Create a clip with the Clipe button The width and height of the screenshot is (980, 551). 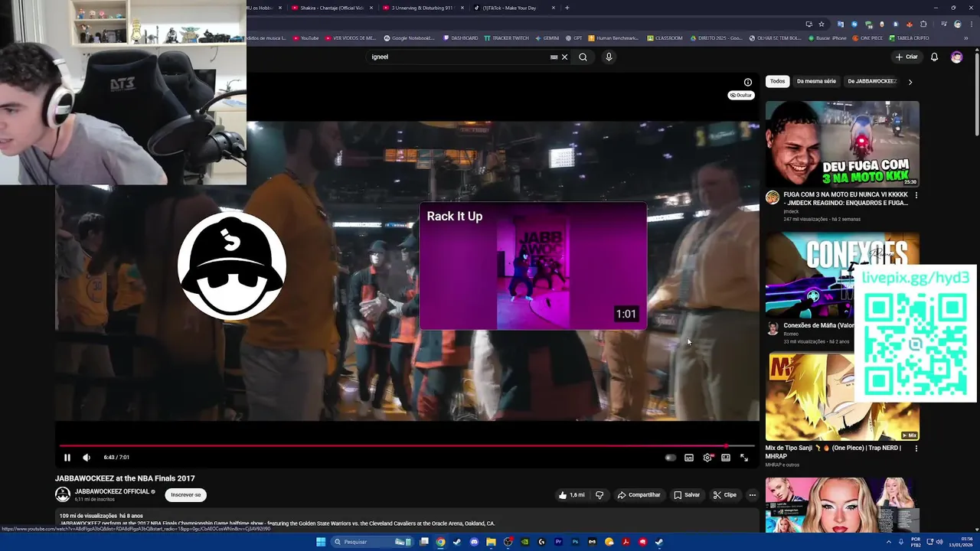tap(724, 495)
